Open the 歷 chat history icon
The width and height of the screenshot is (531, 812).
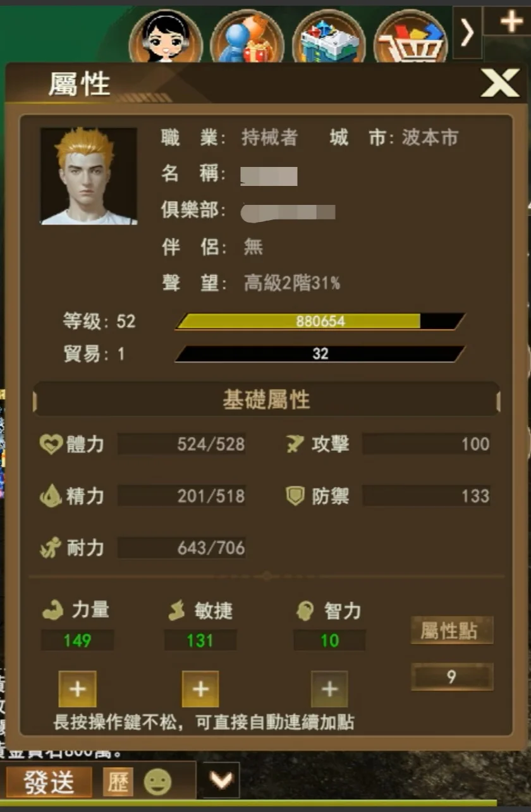click(x=118, y=782)
